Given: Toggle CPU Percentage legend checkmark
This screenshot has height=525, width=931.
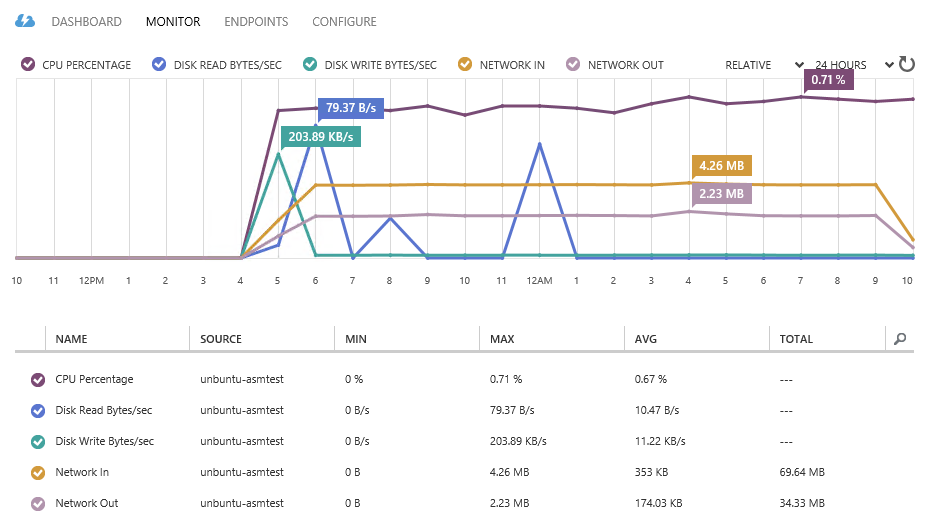Looking at the screenshot, I should [28, 65].
